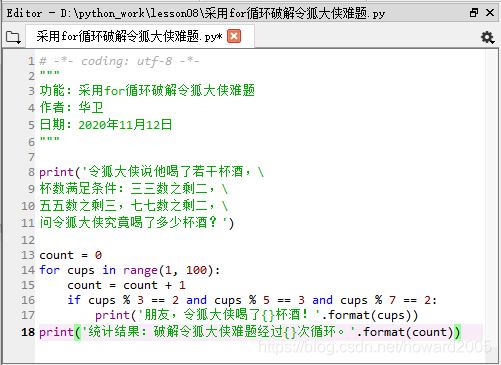Image resolution: width=501 pixels, height=365 pixels.
Task: Click the text 杯数满足条件 on line 9
Action: [x=78, y=189]
